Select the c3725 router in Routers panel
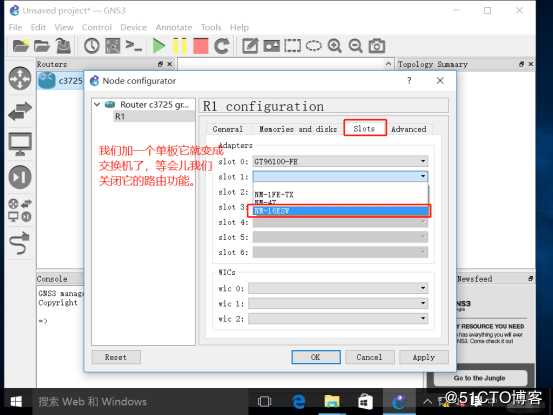This screenshot has height=415, width=553. [x=60, y=81]
